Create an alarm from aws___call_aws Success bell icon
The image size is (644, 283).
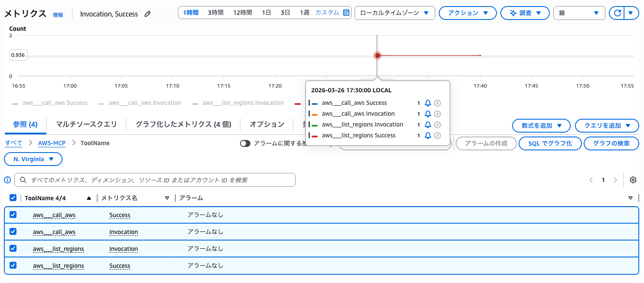427,103
